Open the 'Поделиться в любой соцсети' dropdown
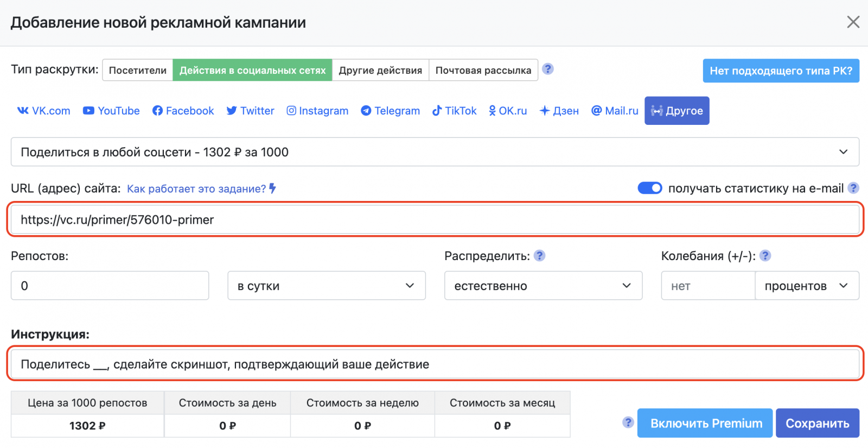Image resolution: width=868 pixels, height=448 pixels. click(x=434, y=152)
